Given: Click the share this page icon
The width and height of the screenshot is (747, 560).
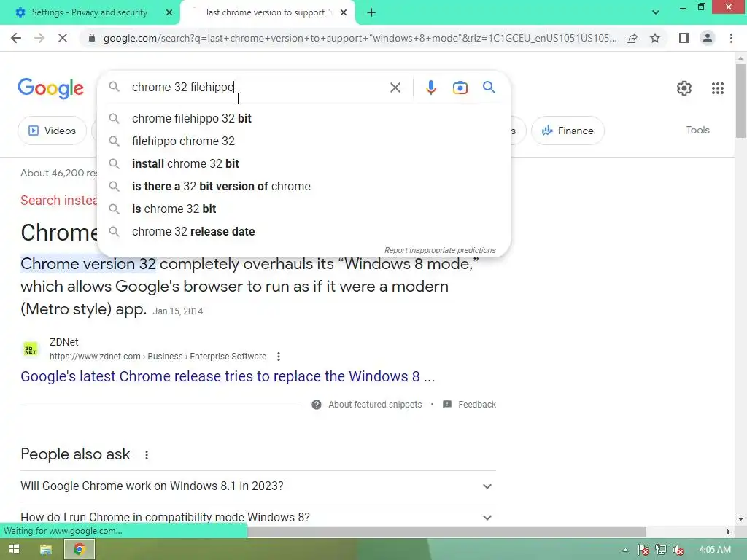Looking at the screenshot, I should 632,38.
